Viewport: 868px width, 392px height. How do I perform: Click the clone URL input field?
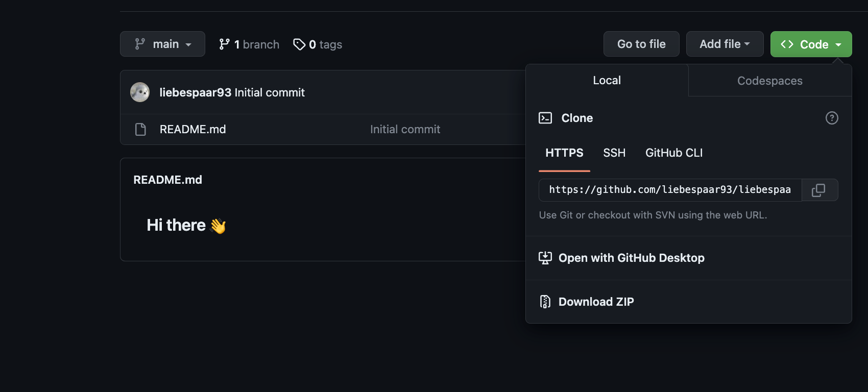(670, 190)
